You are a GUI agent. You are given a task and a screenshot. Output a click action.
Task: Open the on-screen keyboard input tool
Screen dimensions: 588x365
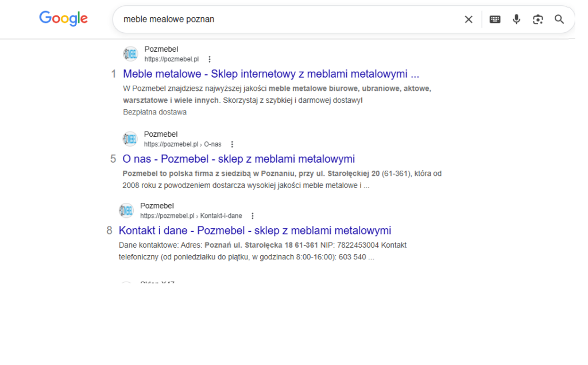494,20
